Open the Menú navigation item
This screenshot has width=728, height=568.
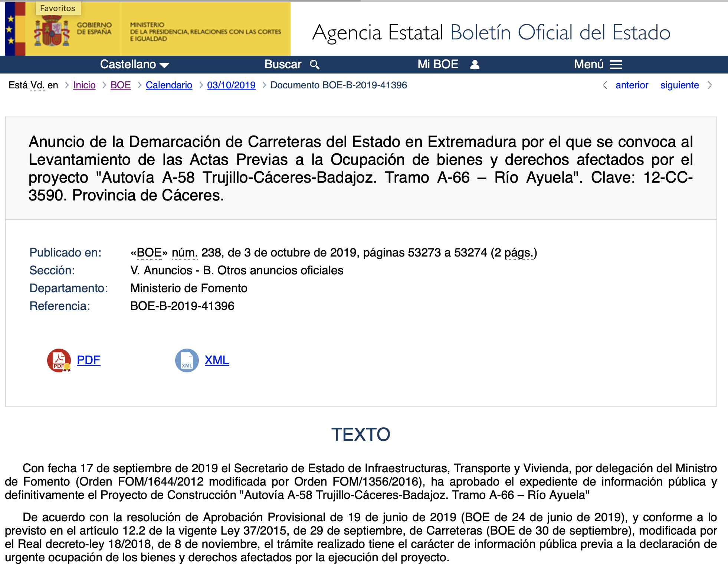pos(598,65)
